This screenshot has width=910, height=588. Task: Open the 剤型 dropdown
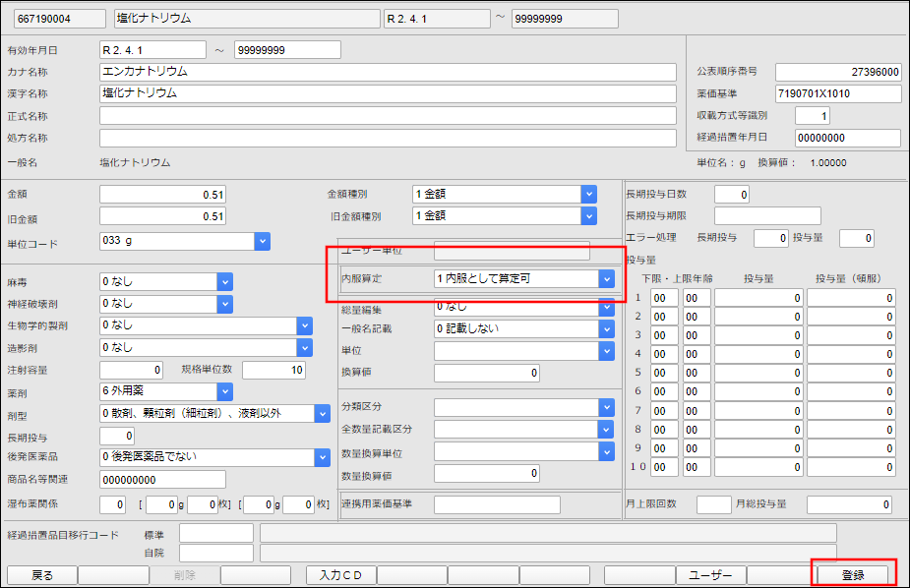point(322,414)
